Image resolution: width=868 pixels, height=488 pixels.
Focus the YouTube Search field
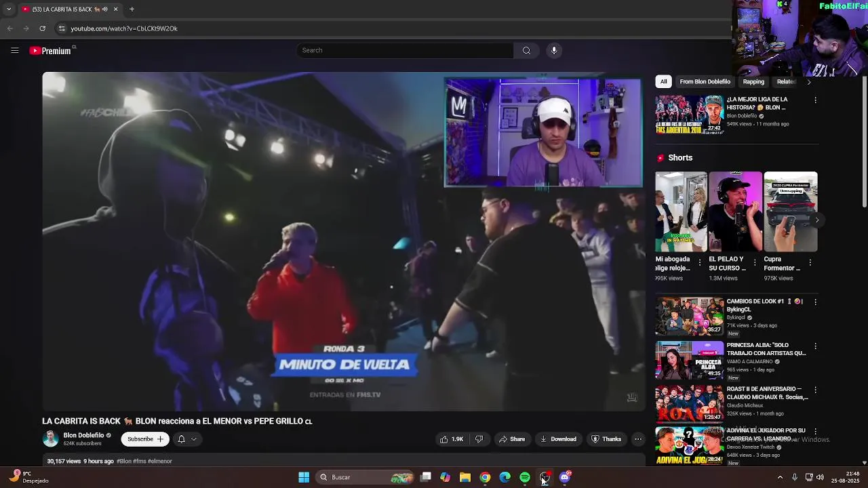click(x=405, y=50)
